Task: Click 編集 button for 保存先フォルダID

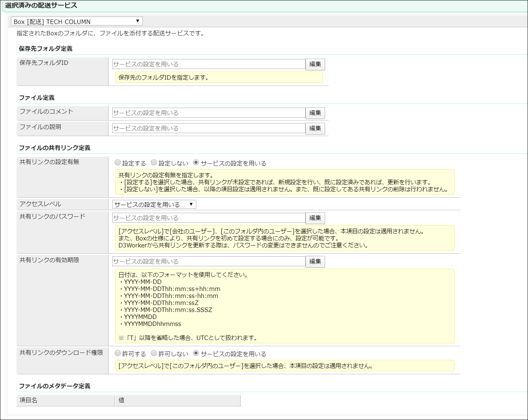Action: pyautogui.click(x=315, y=64)
